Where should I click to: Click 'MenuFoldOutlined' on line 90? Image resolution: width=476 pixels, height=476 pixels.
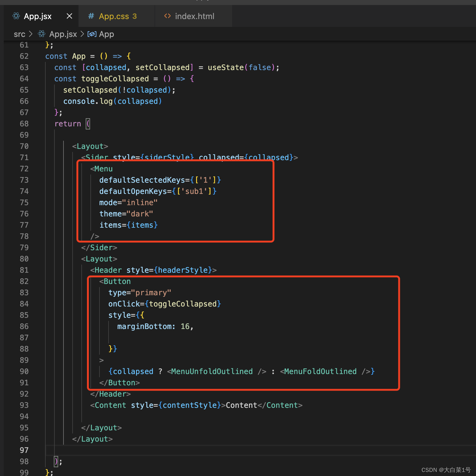pyautogui.click(x=321, y=372)
